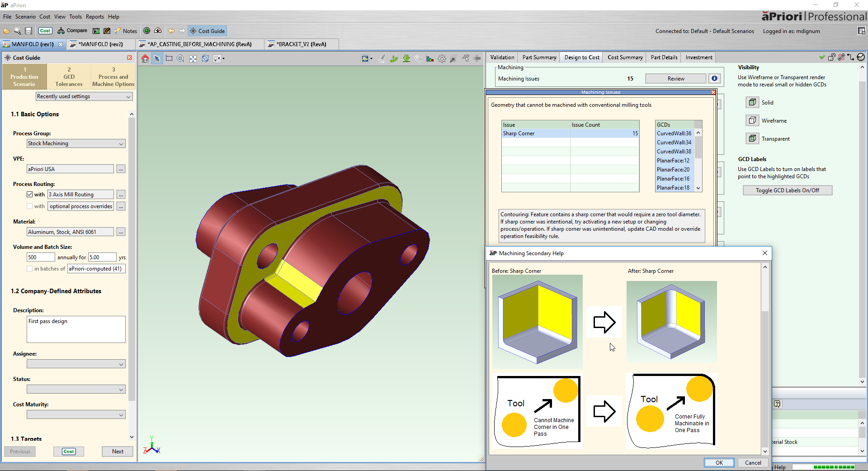This screenshot has width=868, height=471.
Task: Browse VPE with the ellipsis button
Action: click(121, 169)
